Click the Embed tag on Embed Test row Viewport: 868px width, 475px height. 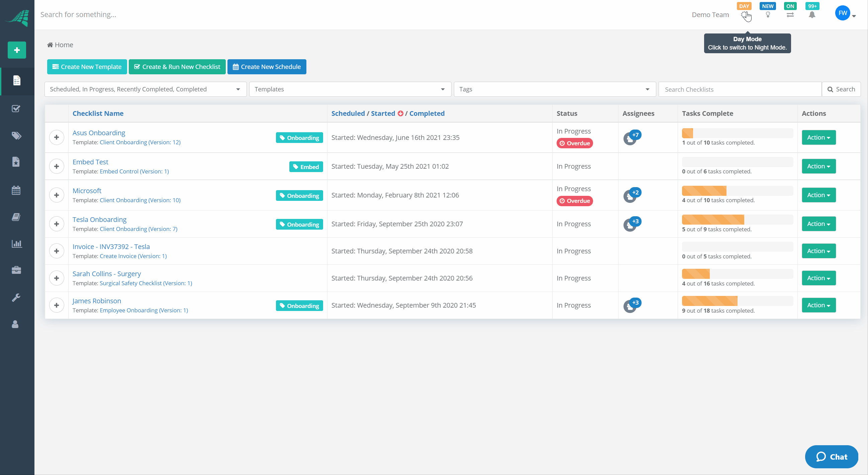pos(306,167)
